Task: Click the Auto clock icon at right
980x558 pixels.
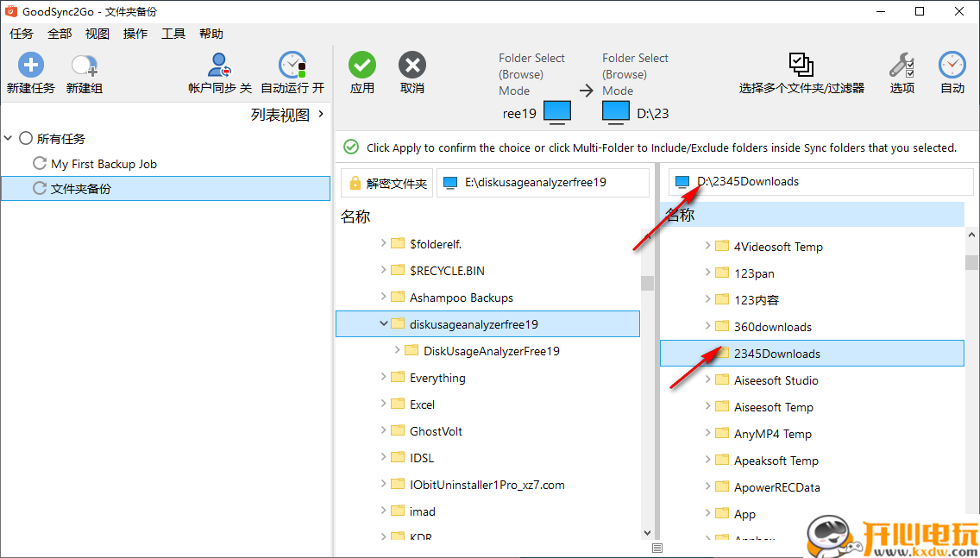Action: coord(952,66)
